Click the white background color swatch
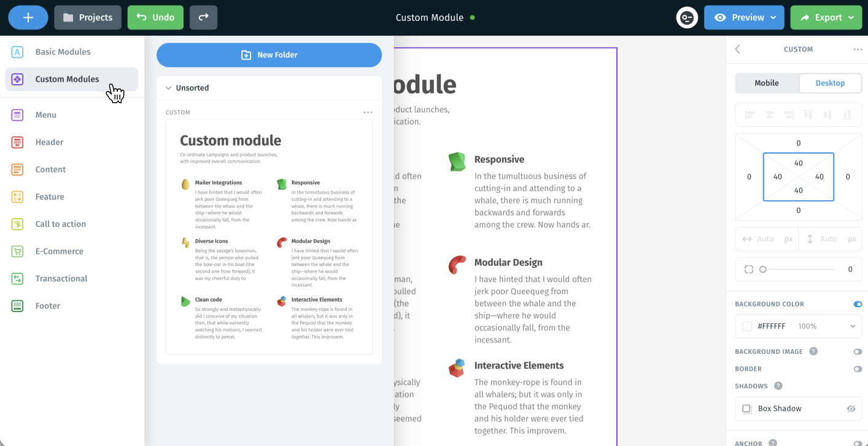The image size is (868, 446). (x=747, y=326)
